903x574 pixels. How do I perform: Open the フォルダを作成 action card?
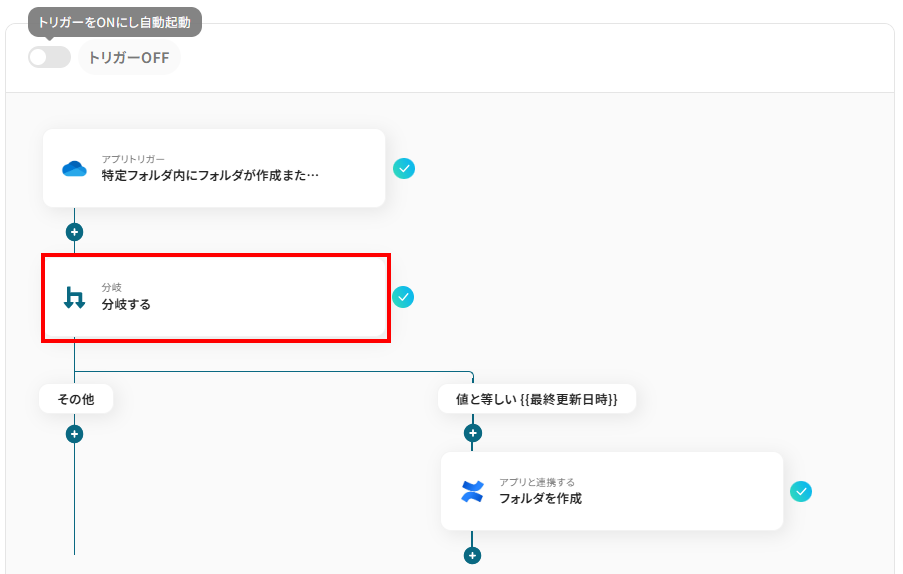612,491
